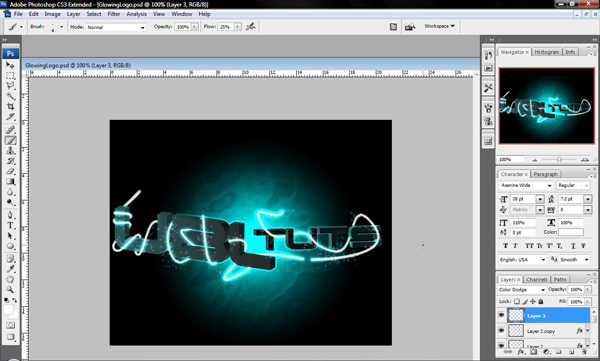Toggle lock transparent pixels
This screenshot has width=600, height=361.
(517, 301)
